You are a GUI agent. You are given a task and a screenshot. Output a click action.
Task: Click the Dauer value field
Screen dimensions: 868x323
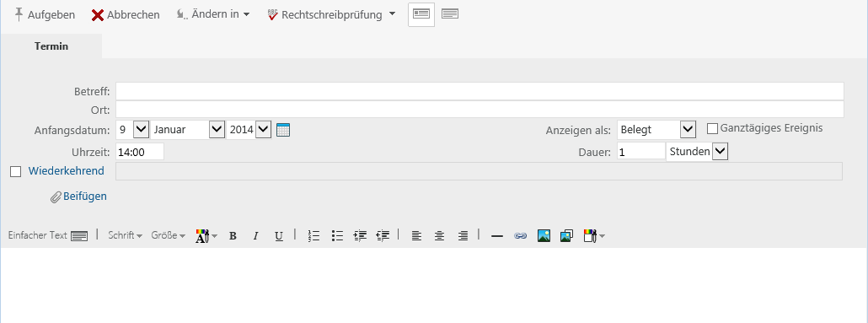point(641,151)
